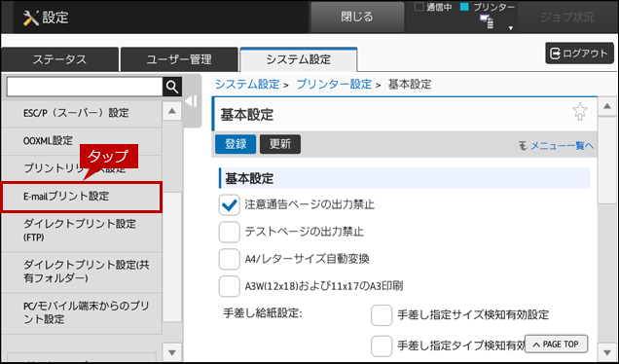Screen dimensions: 619x364
Task: Click the ログアウト button
Action: [x=579, y=54]
